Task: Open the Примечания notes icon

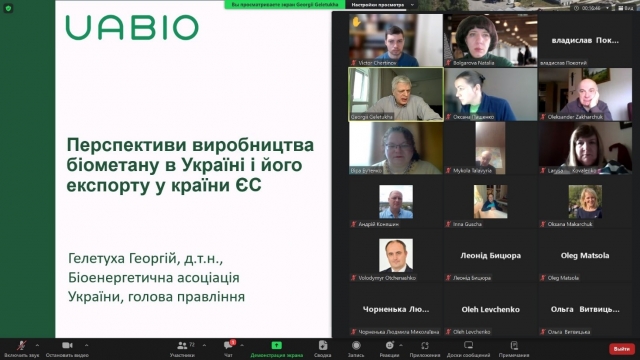Action: pos(514,345)
